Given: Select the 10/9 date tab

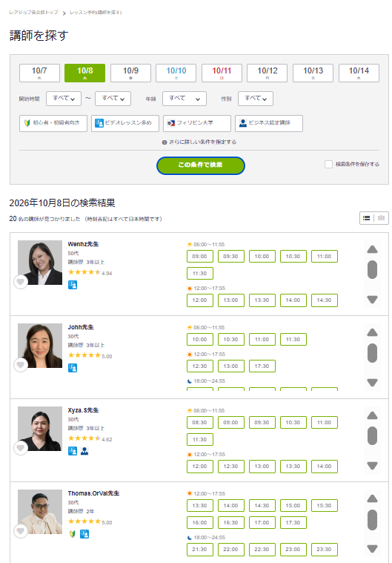Looking at the screenshot, I should 130,73.
